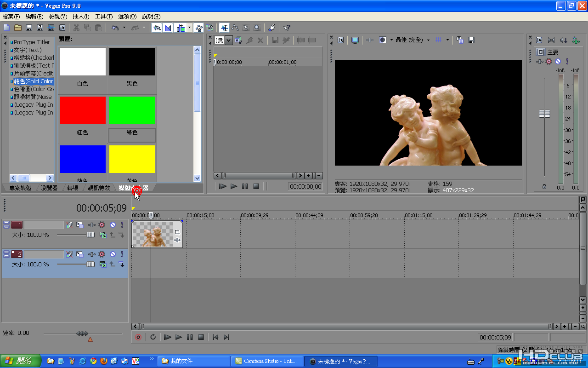Open preview quality 最佳 (完全) dropdown

point(428,40)
